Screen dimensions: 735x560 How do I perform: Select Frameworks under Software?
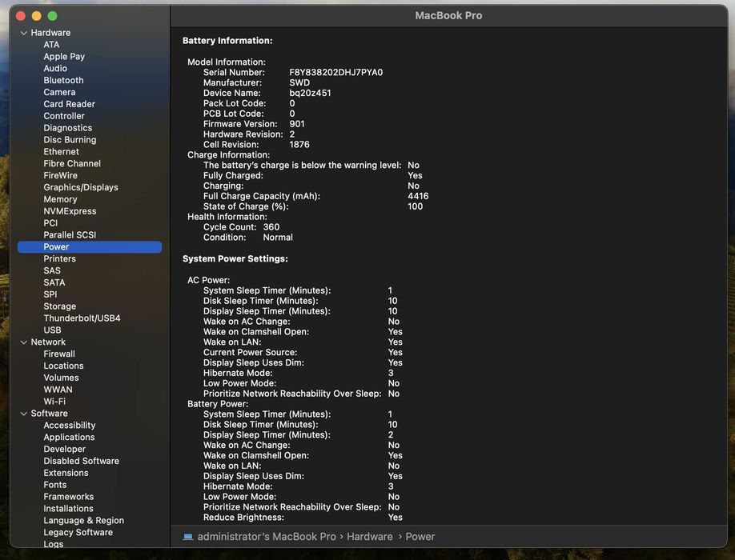pos(68,496)
